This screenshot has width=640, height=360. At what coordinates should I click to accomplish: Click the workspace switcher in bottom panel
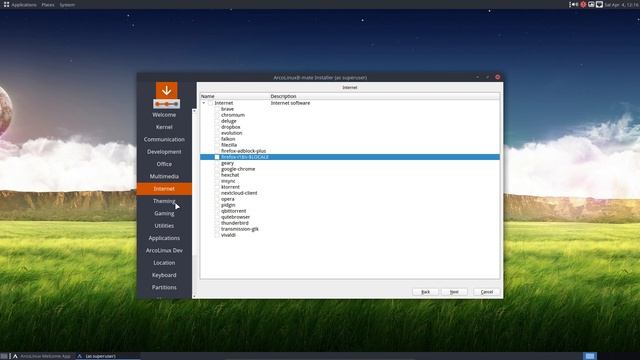[590, 356]
